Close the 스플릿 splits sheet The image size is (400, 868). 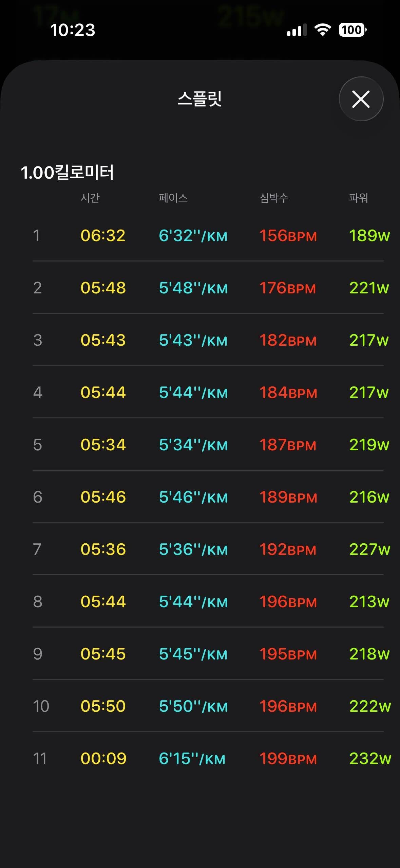pyautogui.click(x=361, y=99)
